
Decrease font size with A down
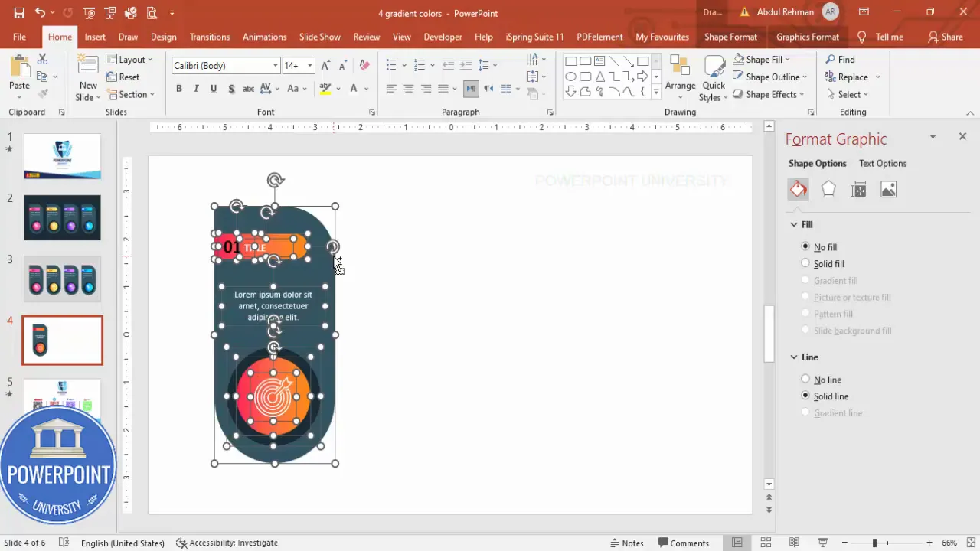tap(342, 66)
